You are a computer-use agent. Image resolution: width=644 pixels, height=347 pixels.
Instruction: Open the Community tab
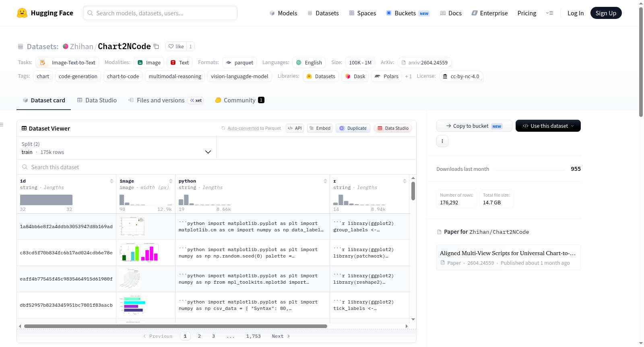pos(239,100)
